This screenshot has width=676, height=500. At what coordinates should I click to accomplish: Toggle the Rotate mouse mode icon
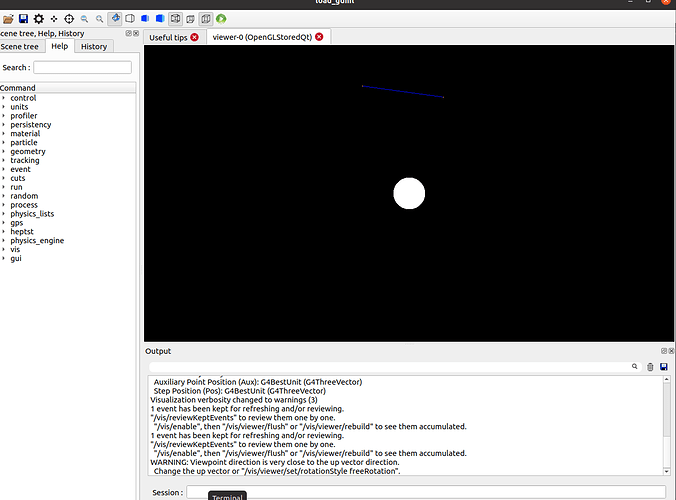click(115, 19)
